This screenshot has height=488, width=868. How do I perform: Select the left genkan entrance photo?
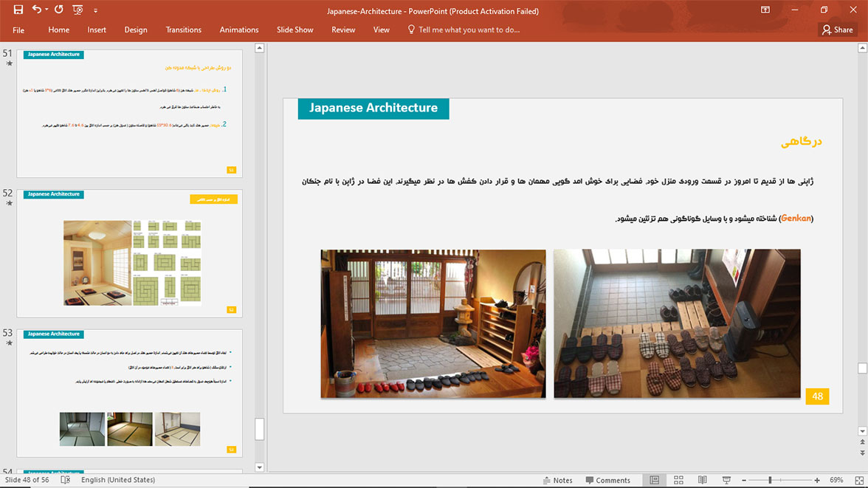(433, 323)
